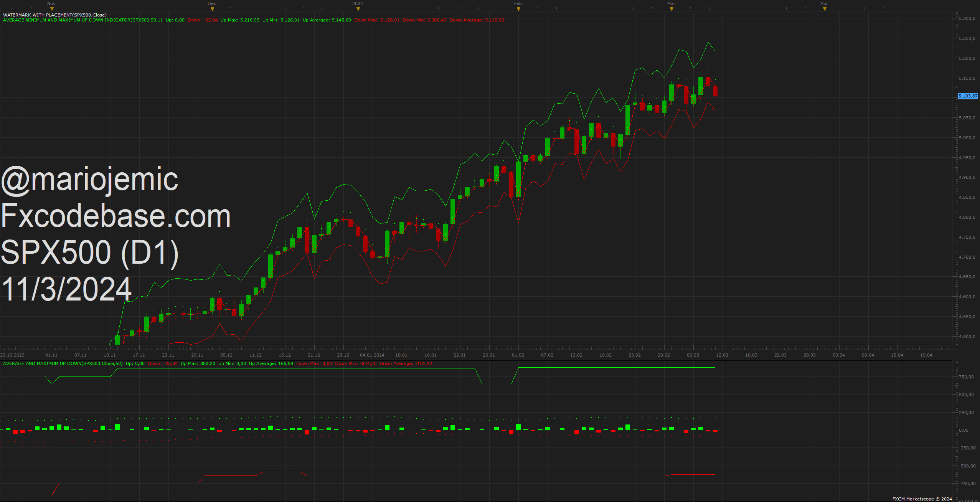The height and width of the screenshot is (502, 980).
Task: Click the Down Max: 5.128,91 value
Action: coord(377,20)
